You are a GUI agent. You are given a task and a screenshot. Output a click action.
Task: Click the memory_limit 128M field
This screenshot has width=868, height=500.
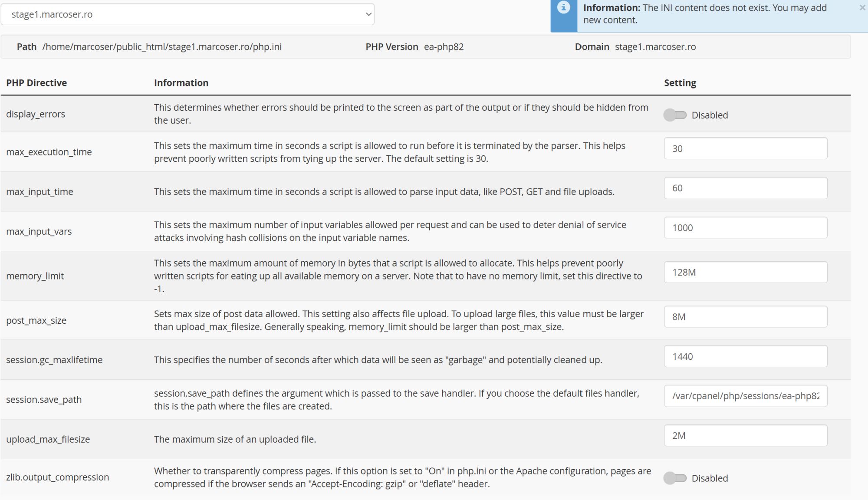tap(745, 272)
